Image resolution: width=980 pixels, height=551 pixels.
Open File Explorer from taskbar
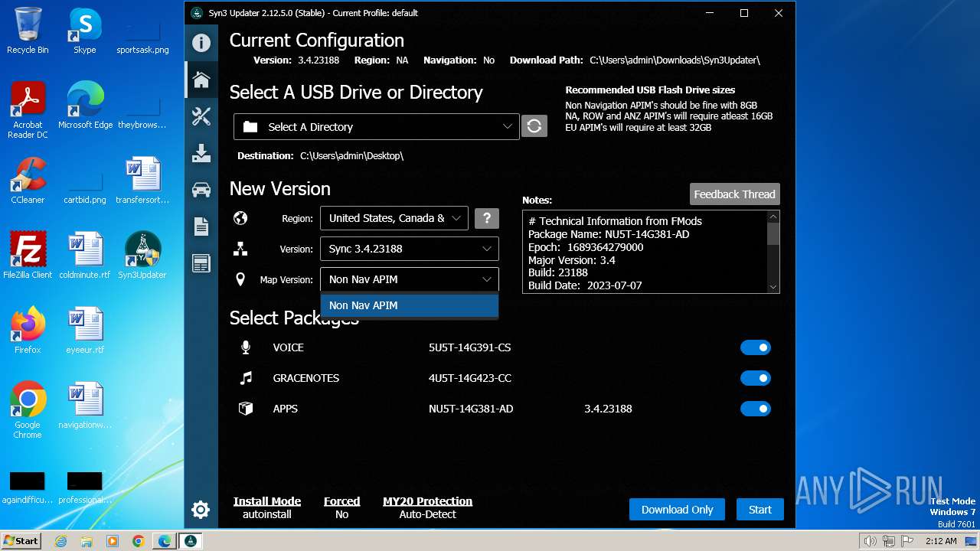click(87, 541)
